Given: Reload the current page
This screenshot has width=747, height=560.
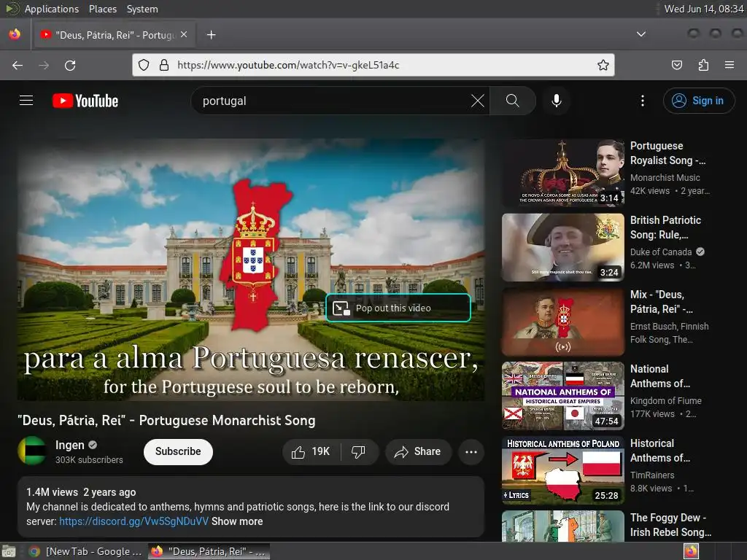Looking at the screenshot, I should tap(70, 65).
